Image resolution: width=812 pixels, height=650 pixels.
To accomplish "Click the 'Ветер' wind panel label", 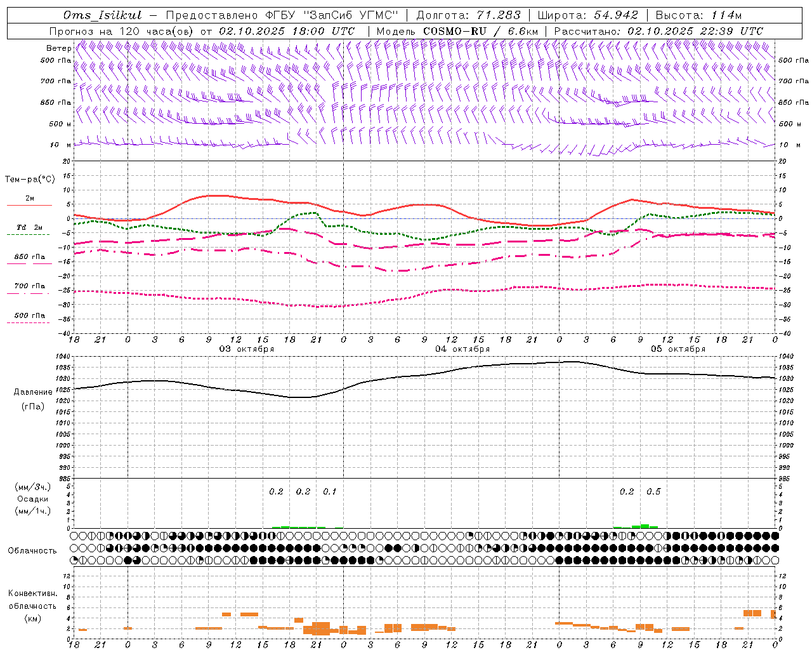I will tap(58, 48).
